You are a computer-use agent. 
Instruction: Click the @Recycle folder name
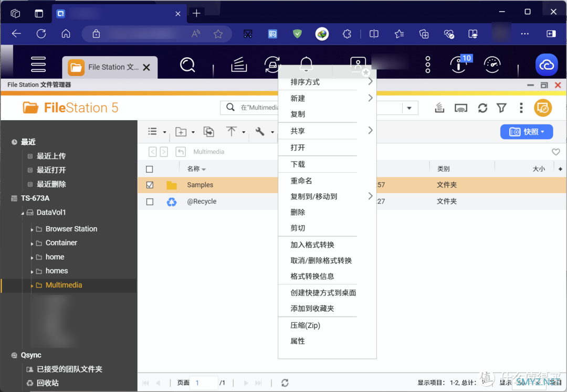pyautogui.click(x=202, y=202)
